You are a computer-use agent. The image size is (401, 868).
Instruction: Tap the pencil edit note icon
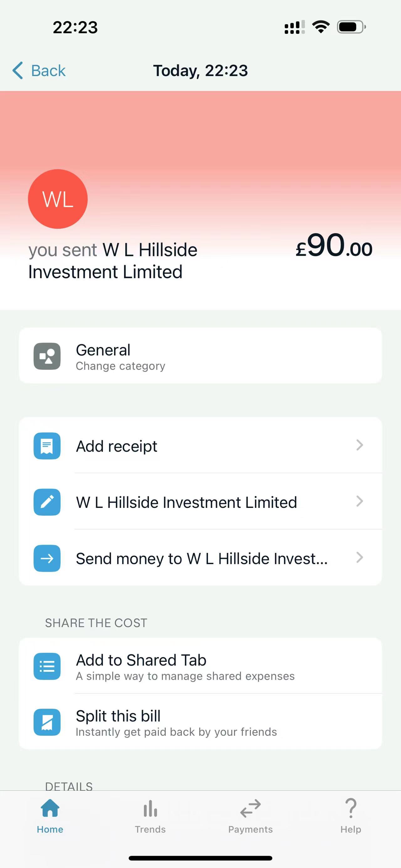tap(47, 502)
